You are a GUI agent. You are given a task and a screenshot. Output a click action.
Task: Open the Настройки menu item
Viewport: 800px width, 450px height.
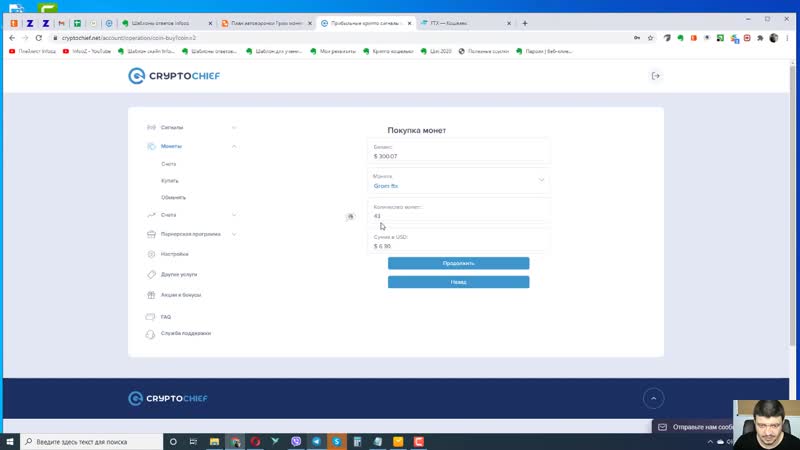coord(174,254)
